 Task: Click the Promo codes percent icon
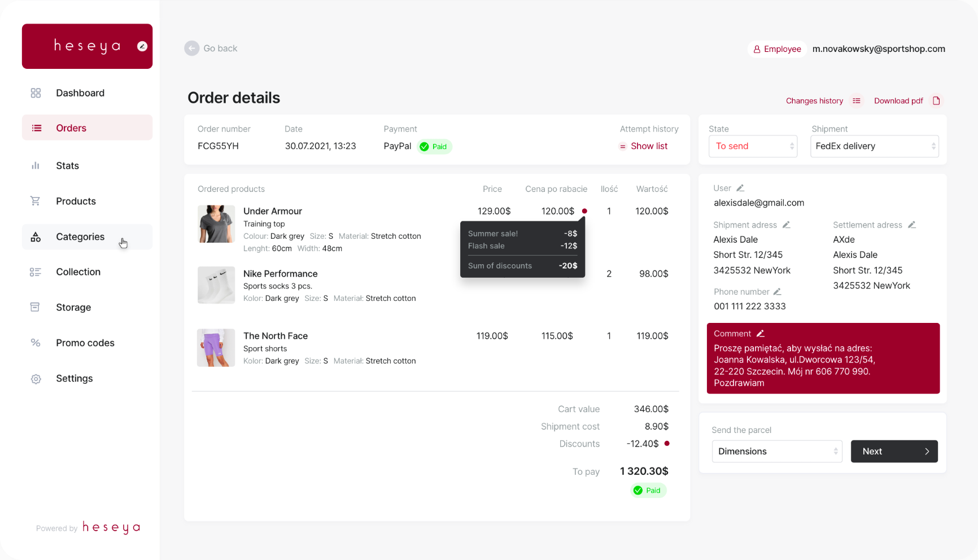pyautogui.click(x=36, y=343)
